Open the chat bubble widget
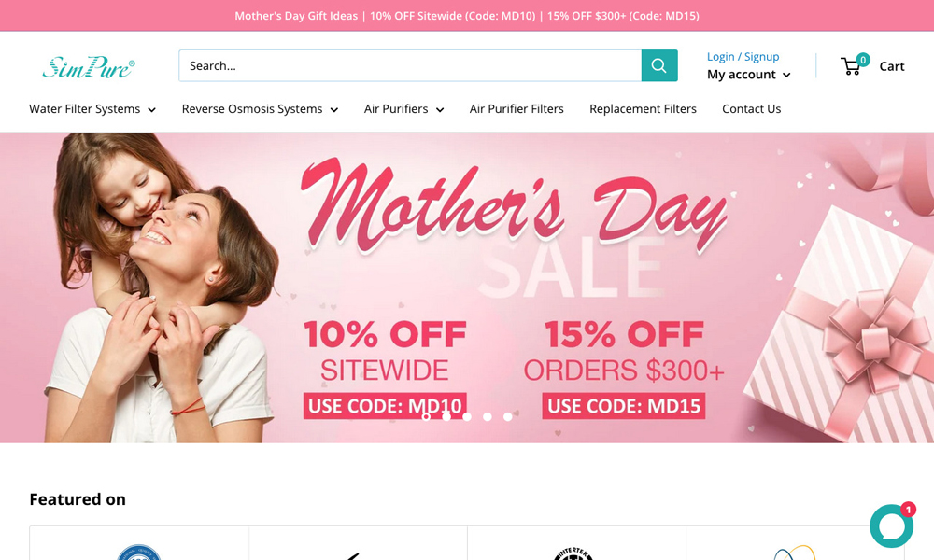This screenshot has height=560, width=934. [890, 526]
